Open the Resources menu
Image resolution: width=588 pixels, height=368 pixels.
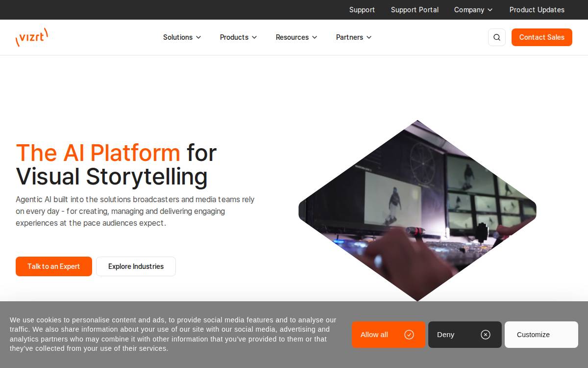pos(296,37)
